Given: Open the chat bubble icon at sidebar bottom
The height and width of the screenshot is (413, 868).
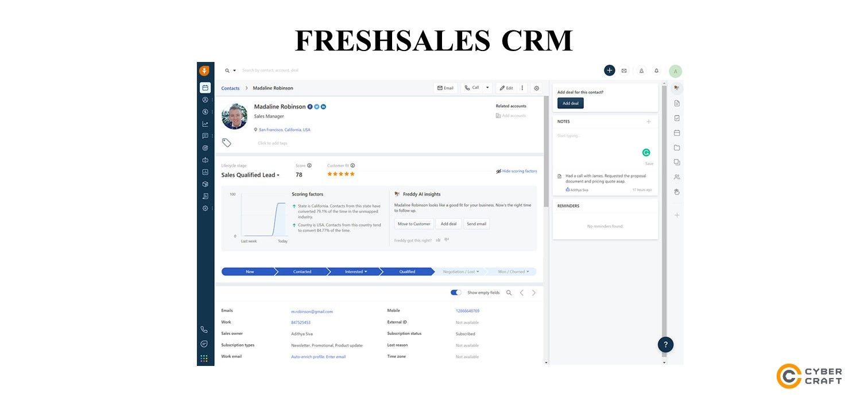Looking at the screenshot, I should (204, 344).
